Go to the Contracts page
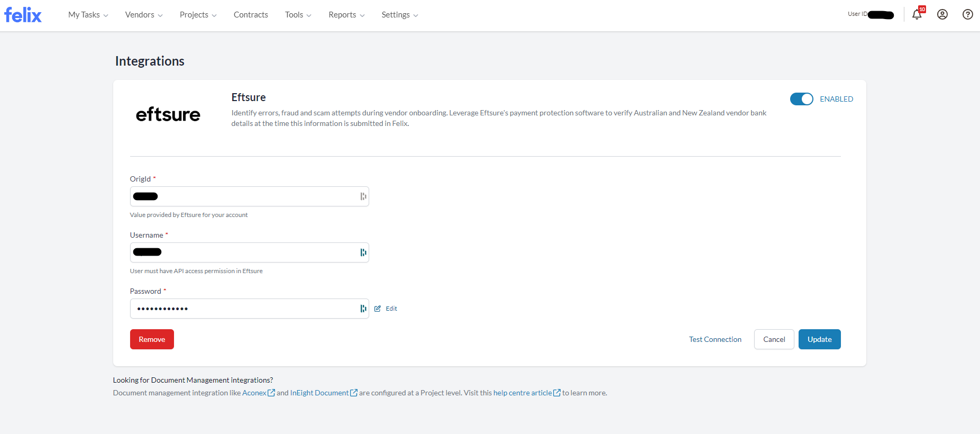This screenshot has width=980, height=434. point(251,15)
